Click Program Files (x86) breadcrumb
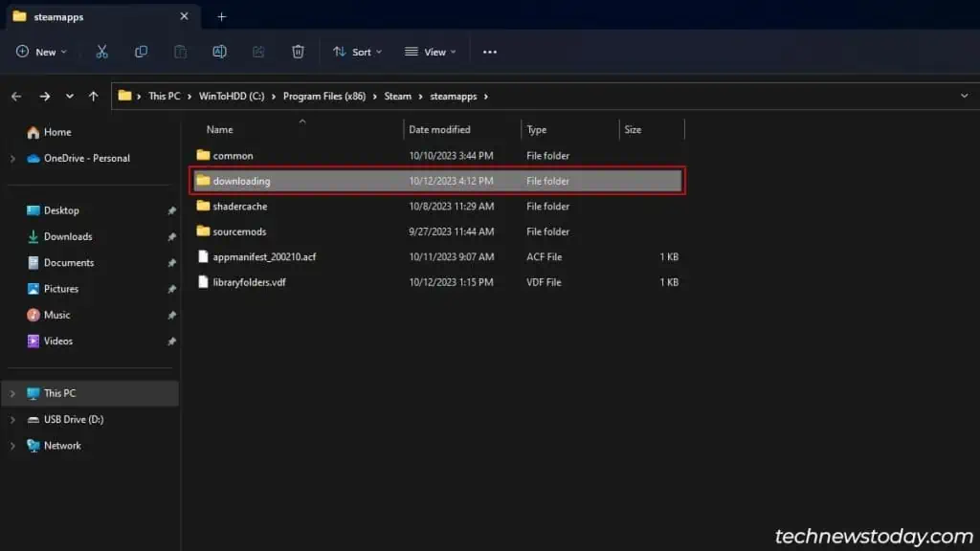This screenshot has height=551, width=980. click(324, 97)
